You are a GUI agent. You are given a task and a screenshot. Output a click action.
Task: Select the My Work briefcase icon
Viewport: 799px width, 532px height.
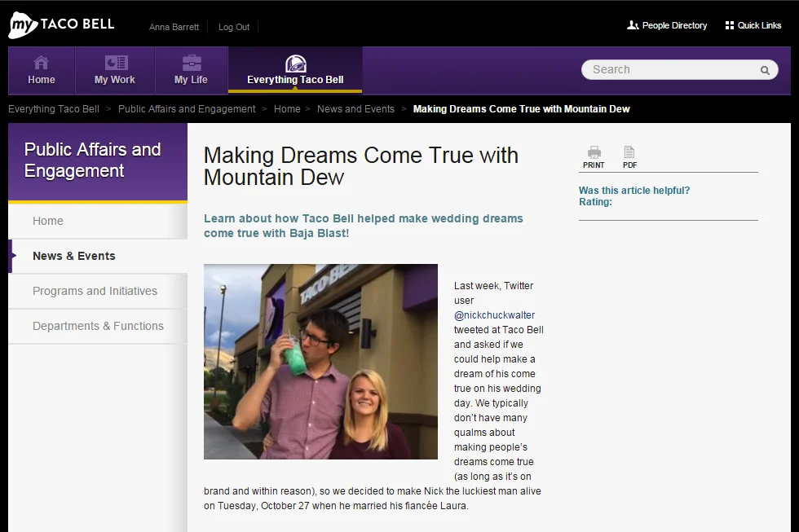[114, 62]
